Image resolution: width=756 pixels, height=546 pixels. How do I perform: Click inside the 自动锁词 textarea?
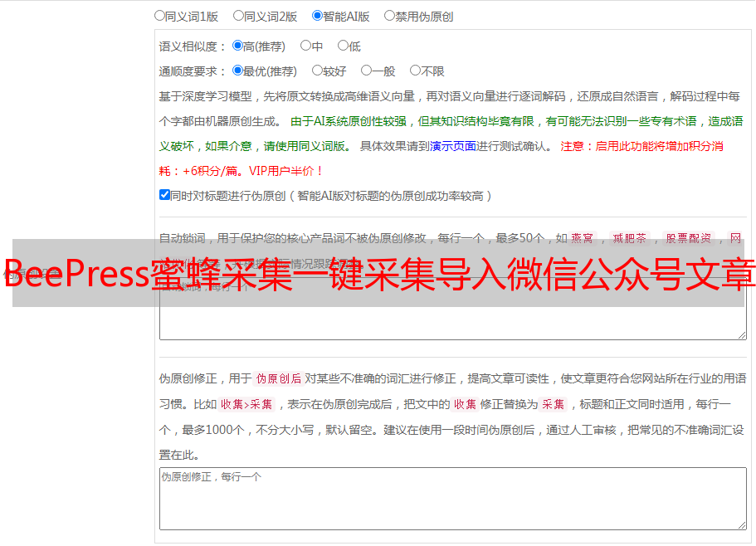click(x=453, y=308)
